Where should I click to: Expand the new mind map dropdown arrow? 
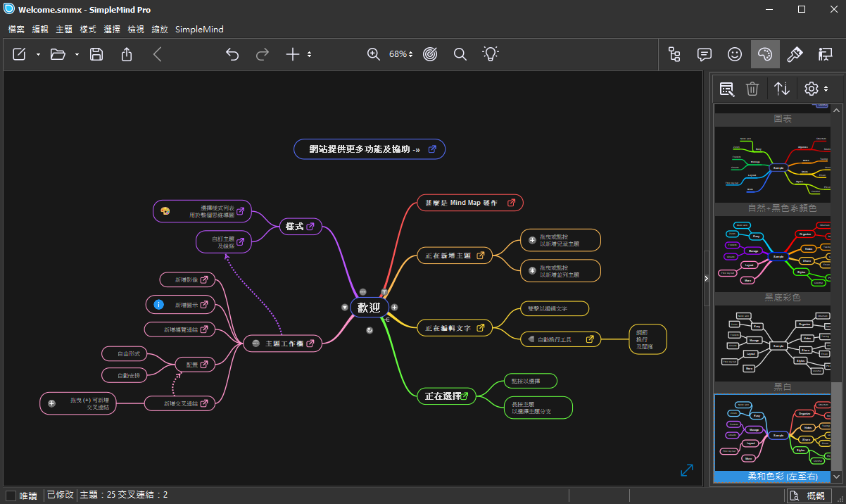[x=38, y=54]
